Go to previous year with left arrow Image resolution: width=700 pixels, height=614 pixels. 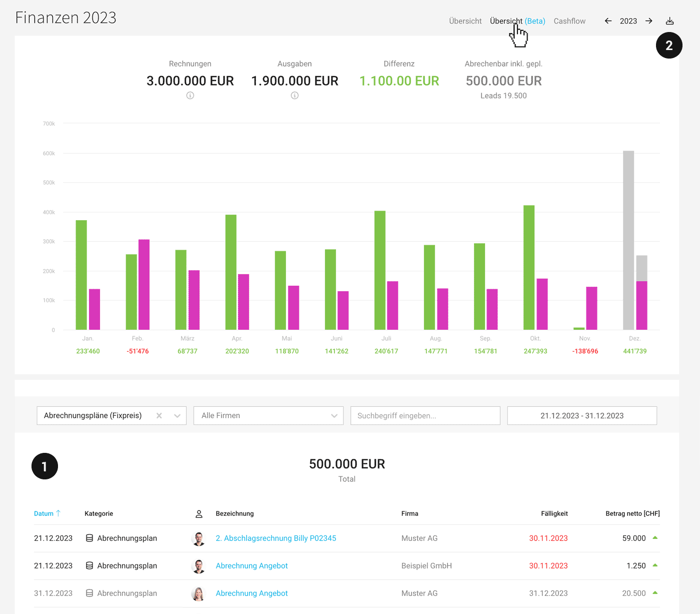point(608,21)
